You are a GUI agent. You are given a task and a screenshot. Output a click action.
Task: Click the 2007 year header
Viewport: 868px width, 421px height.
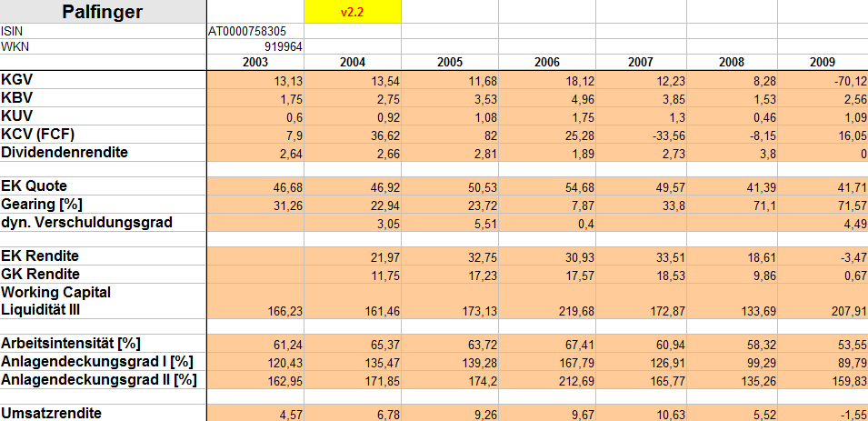[x=641, y=62]
